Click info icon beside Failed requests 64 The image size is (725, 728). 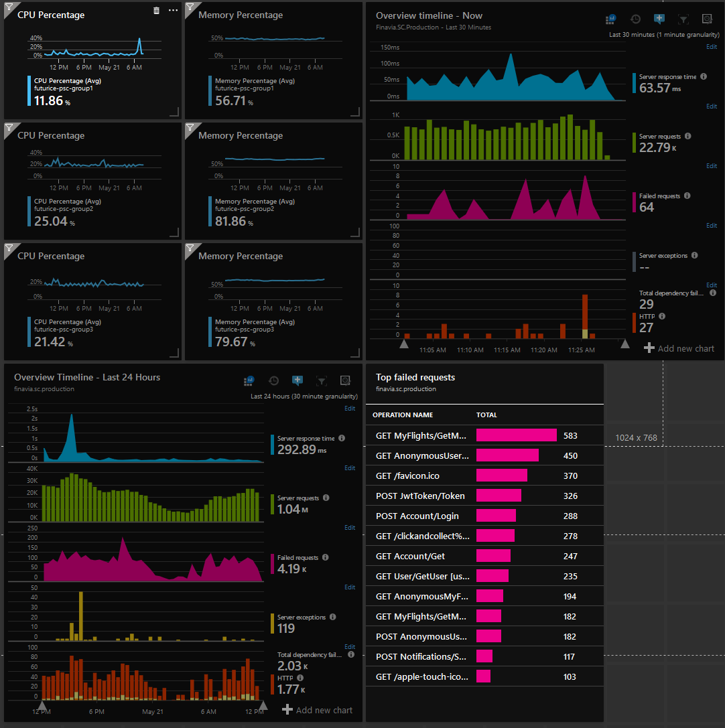[x=687, y=196]
